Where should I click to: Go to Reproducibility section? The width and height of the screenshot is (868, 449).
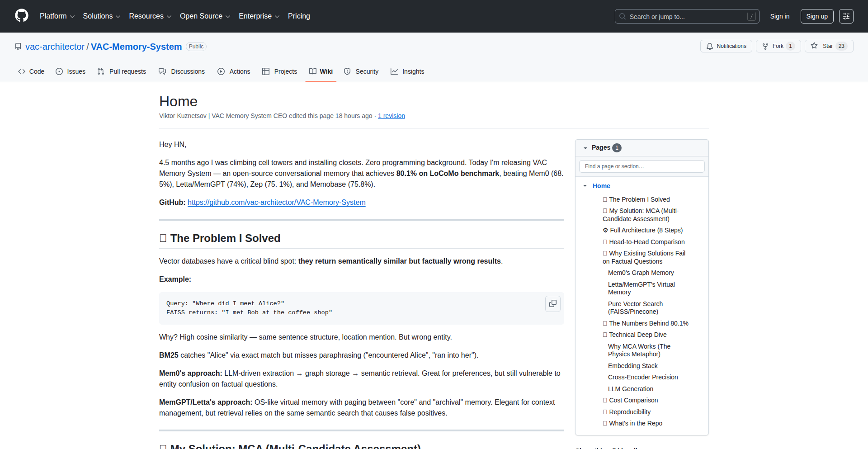click(x=627, y=412)
